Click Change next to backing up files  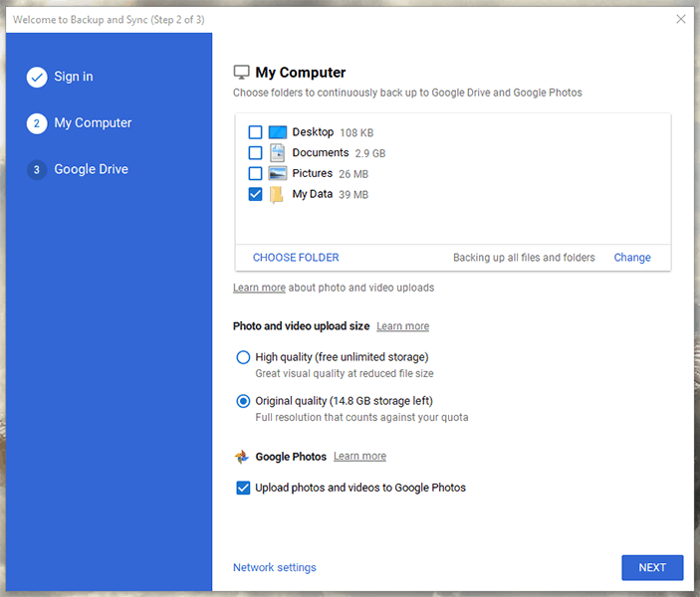point(632,258)
